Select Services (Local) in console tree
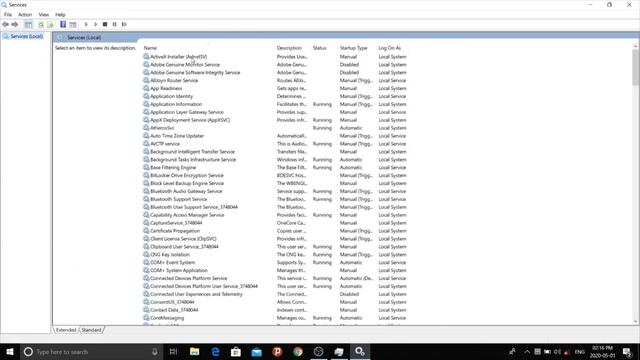Screen dimensions: 640x360 [x=27, y=36]
